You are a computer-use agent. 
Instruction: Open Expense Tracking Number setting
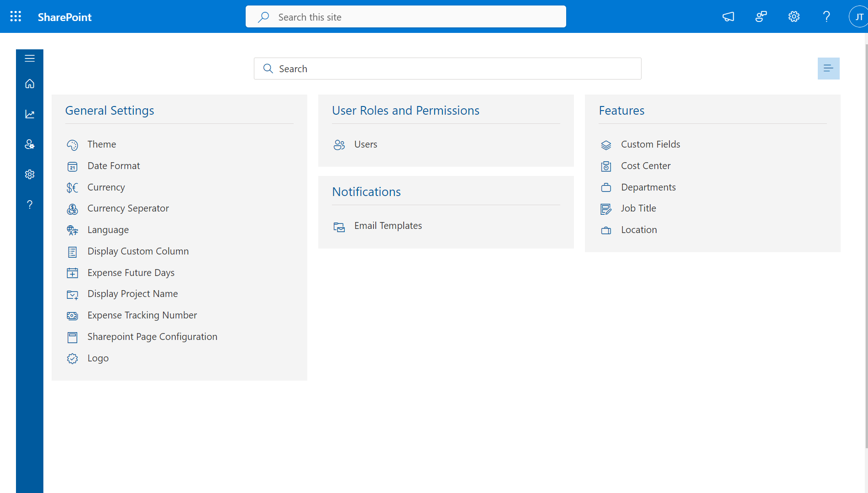(x=142, y=315)
